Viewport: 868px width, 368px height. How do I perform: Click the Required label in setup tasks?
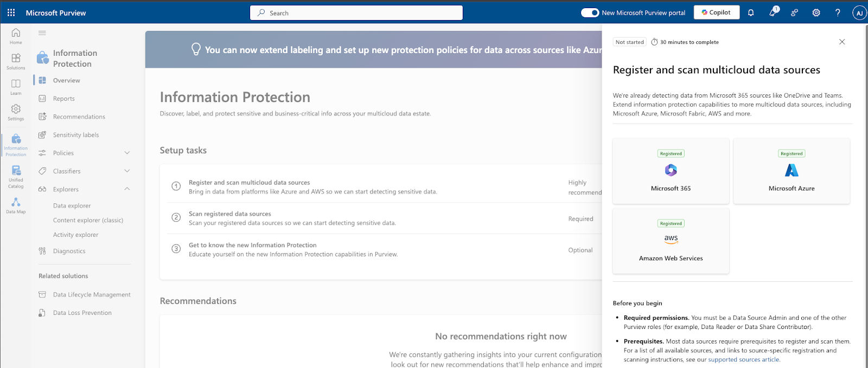[x=581, y=219]
